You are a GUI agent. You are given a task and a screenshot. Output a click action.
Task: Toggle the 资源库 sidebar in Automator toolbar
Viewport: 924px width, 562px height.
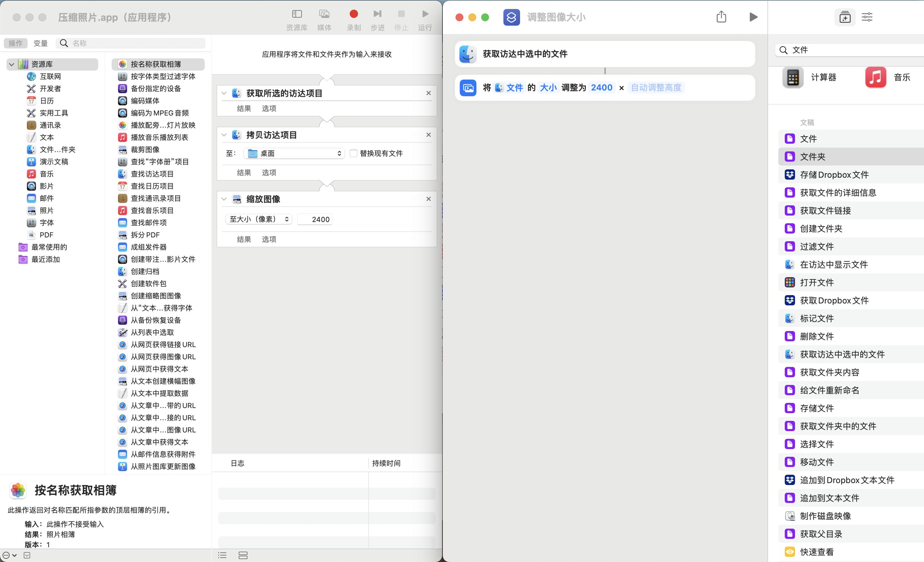click(296, 14)
